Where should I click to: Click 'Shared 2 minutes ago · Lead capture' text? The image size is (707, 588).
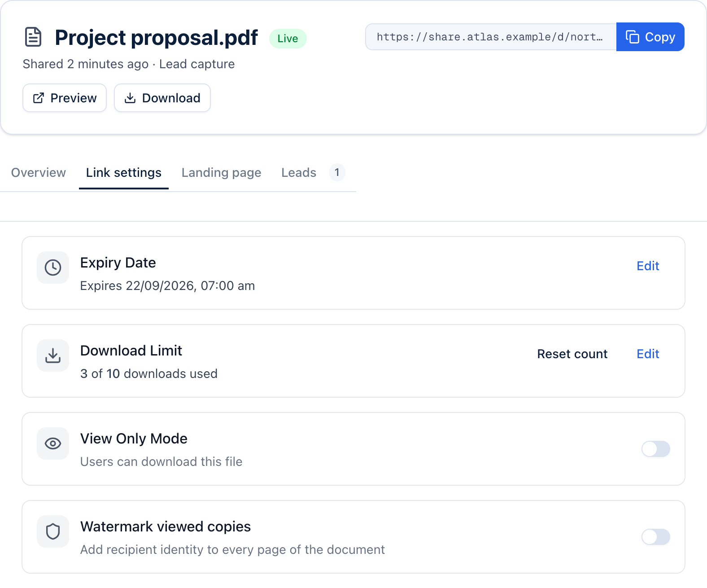tap(129, 64)
